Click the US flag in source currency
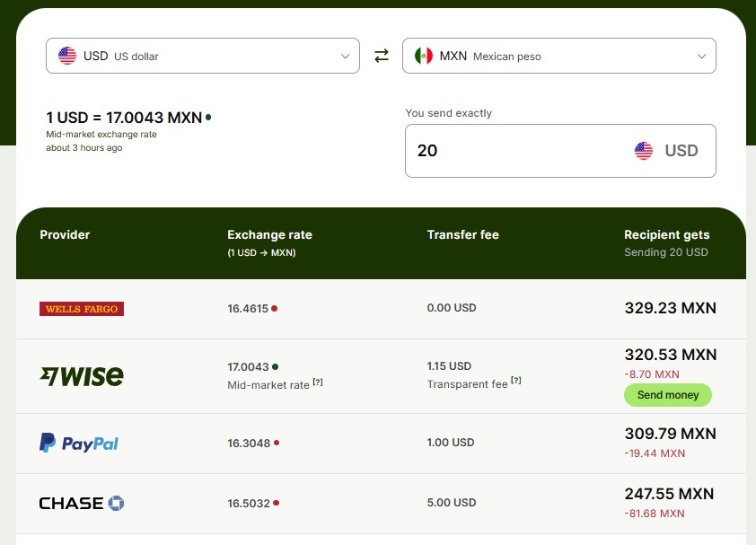This screenshot has height=545, width=756. [67, 56]
